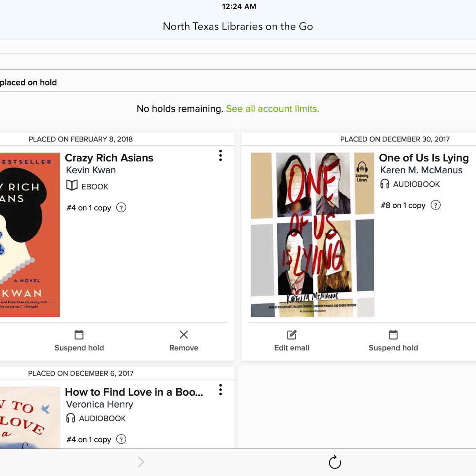Viewport: 476px width, 476px height.
Task: Click help icon beside One of Us Is Lying position
Action: point(435,205)
